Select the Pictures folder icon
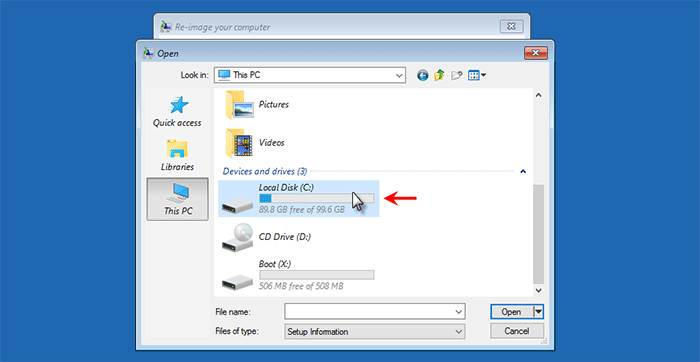The width and height of the screenshot is (700, 362). coord(240,105)
